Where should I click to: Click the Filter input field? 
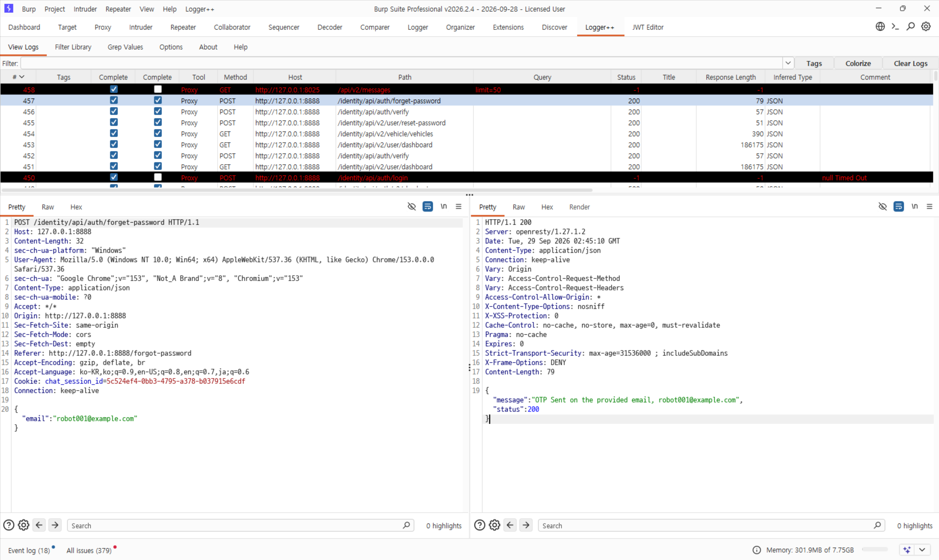[402, 63]
